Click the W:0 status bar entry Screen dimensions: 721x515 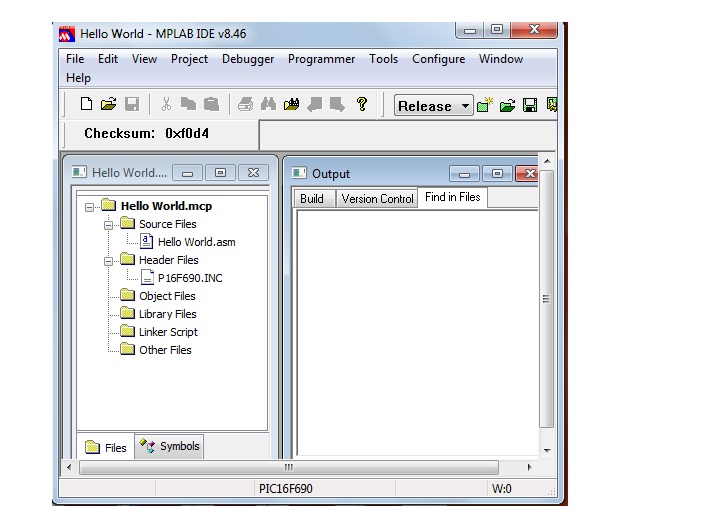coord(502,488)
